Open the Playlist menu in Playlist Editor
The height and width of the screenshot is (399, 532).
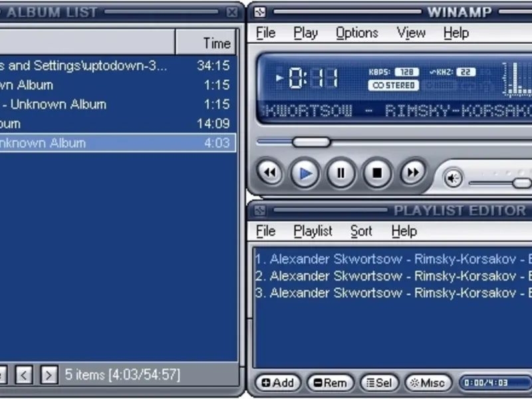coord(313,231)
